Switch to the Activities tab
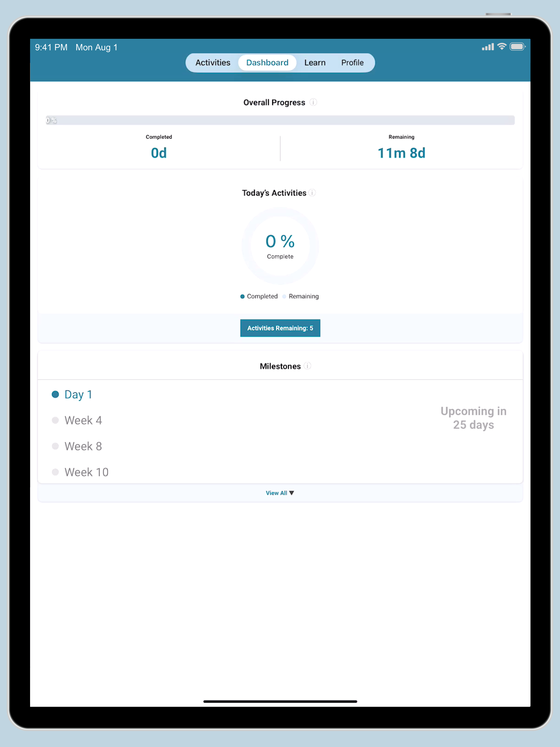The image size is (560, 747). pyautogui.click(x=213, y=62)
